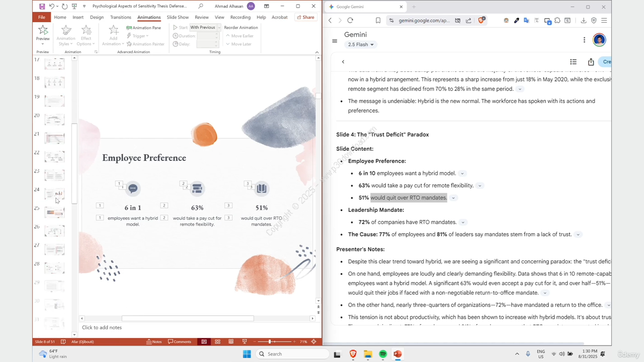Expand chevron after '6 in 10 employees' line
Image resolution: width=644 pixels, height=362 pixels.
(462, 173)
